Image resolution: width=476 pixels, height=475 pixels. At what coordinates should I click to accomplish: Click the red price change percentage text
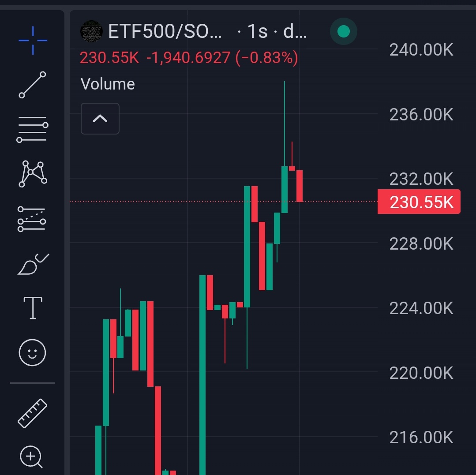[x=267, y=58]
